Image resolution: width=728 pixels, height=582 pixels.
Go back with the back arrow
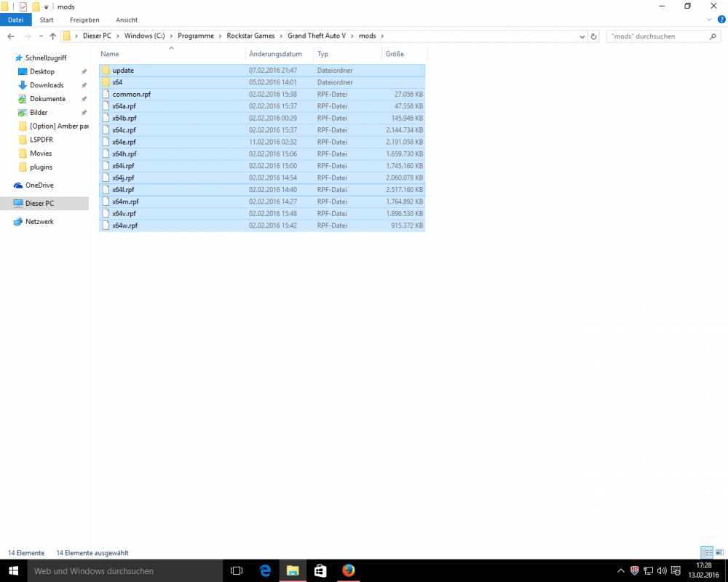(11, 36)
